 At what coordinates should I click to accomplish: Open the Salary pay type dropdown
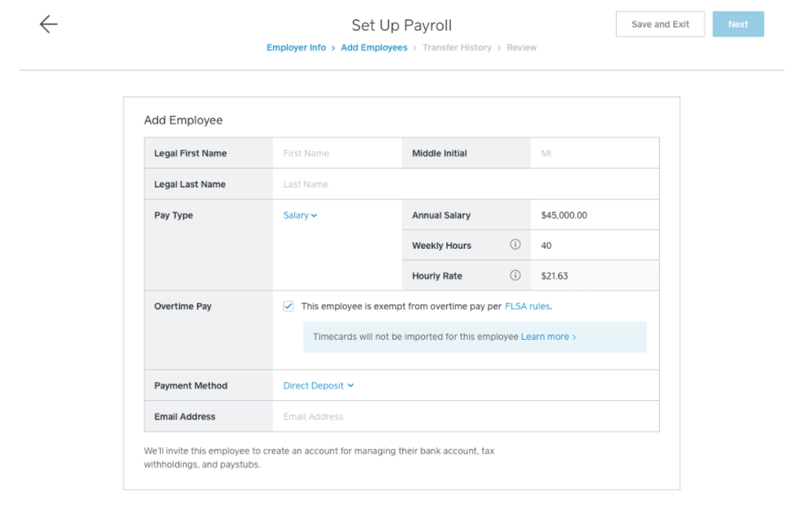click(300, 216)
